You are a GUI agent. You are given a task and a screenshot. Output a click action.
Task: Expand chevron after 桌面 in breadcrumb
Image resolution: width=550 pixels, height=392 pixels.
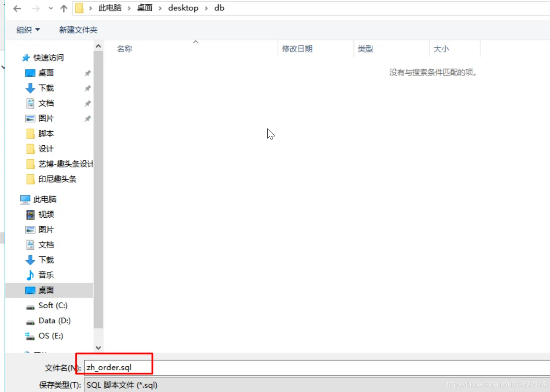click(x=160, y=8)
